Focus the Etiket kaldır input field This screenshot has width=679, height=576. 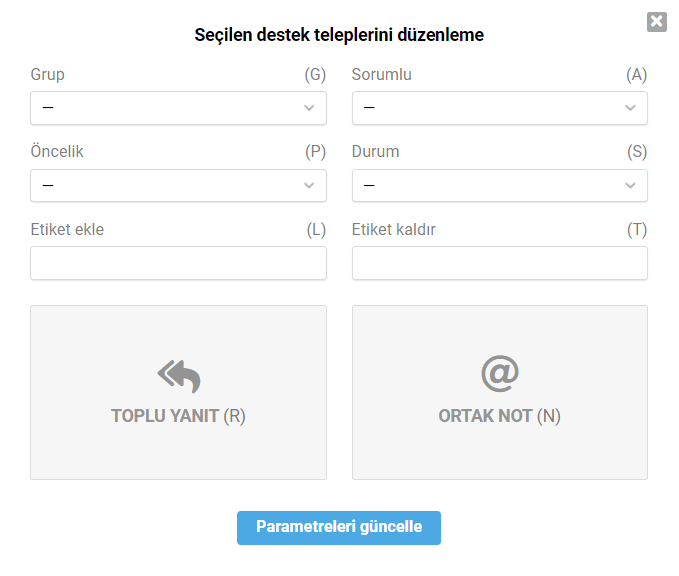[500, 263]
